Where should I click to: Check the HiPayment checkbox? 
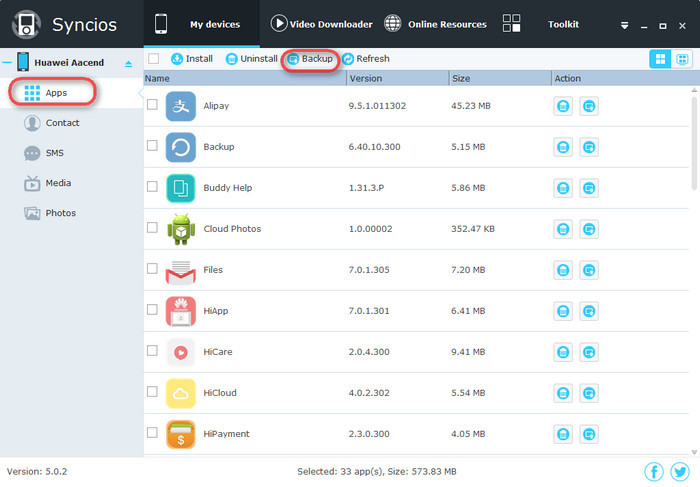coord(152,433)
